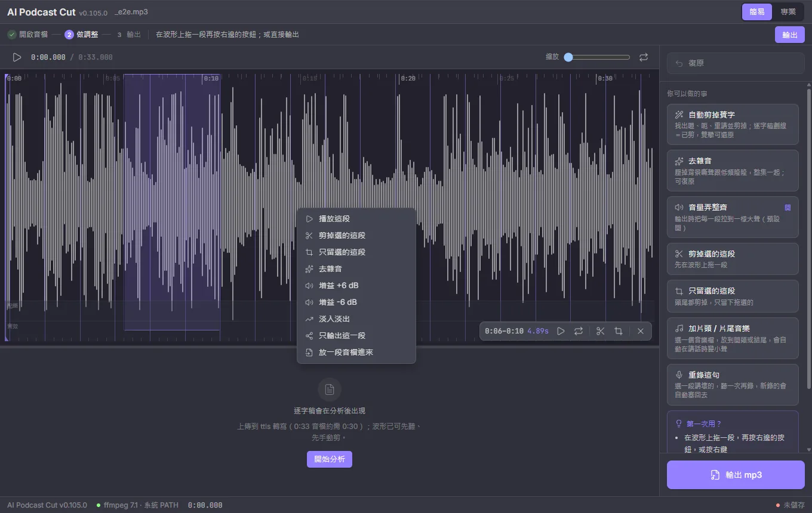This screenshot has width=812, height=513.
Task: Click the 未儲存 status indicator
Action: pos(790,505)
